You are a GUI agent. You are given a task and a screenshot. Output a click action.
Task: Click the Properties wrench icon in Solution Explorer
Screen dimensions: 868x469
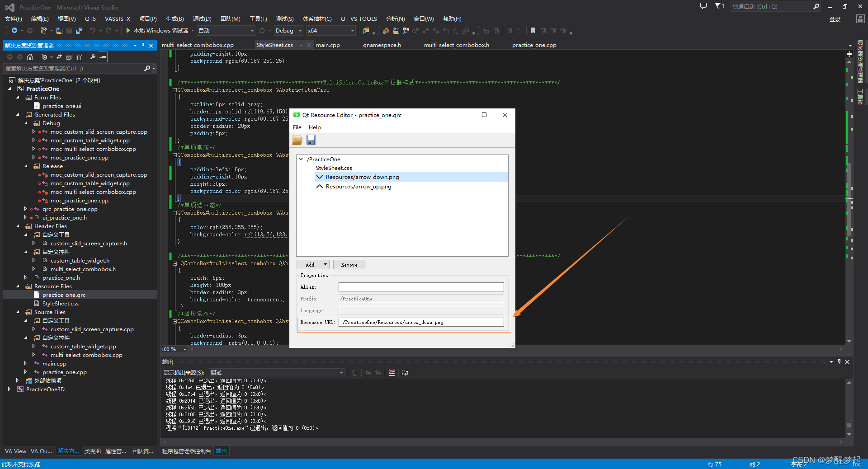pos(93,57)
